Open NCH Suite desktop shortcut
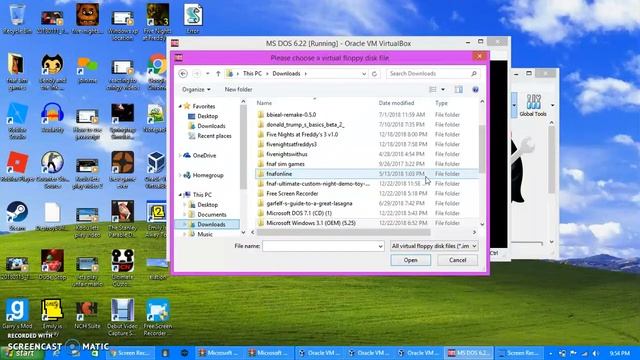Image resolution: width=640 pixels, height=360 pixels. click(87, 313)
